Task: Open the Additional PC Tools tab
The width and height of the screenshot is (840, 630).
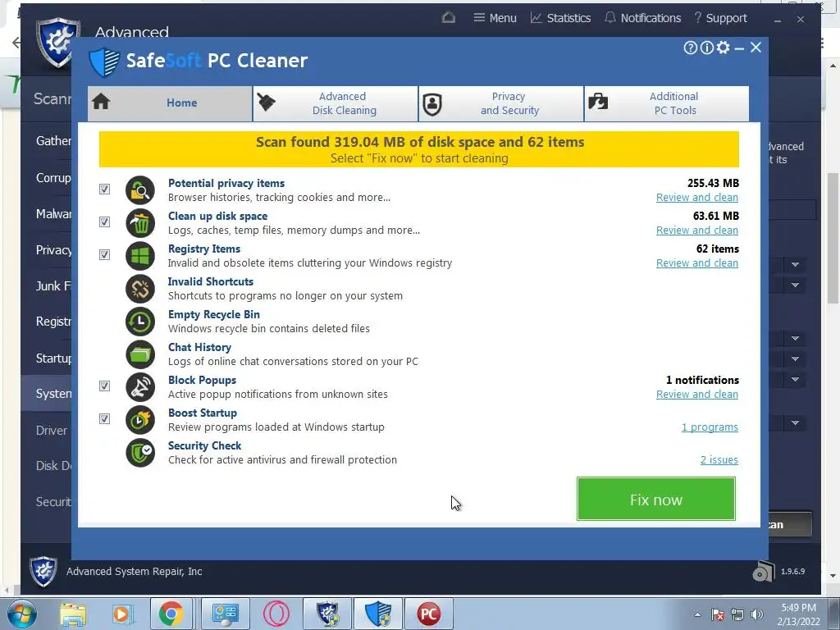Action: tap(667, 103)
